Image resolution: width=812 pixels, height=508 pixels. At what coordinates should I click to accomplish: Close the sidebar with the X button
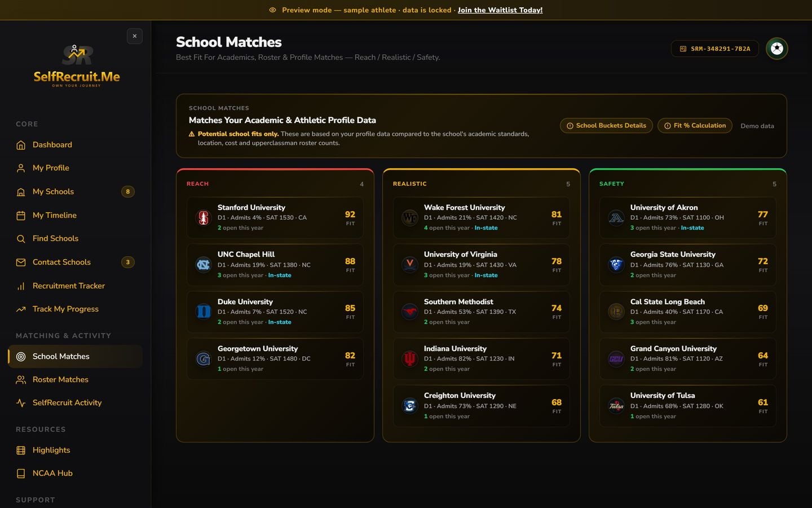pyautogui.click(x=135, y=36)
